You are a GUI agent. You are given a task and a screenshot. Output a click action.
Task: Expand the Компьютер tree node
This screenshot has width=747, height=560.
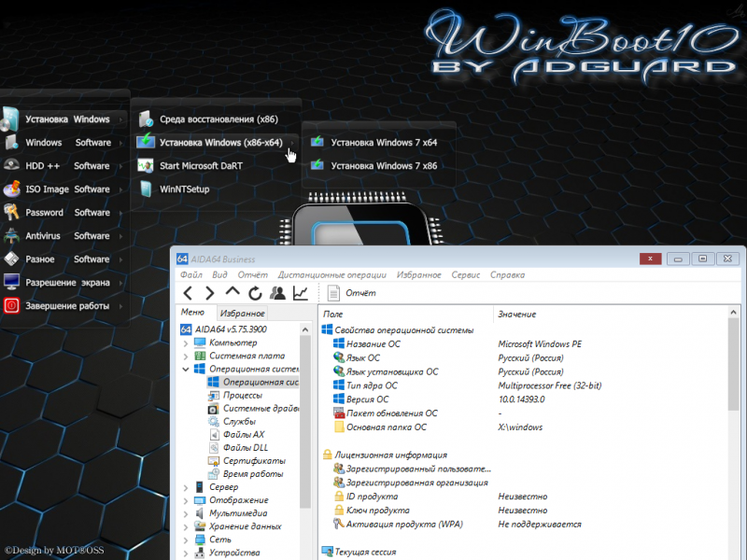pos(186,343)
